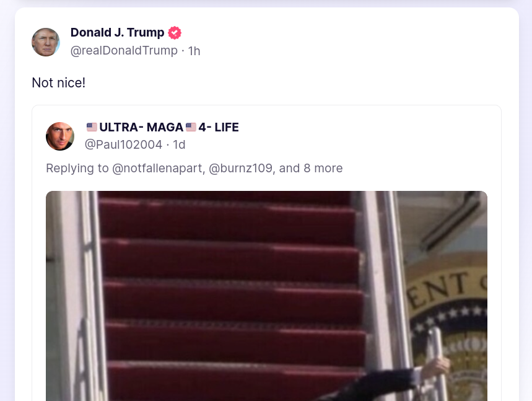Open the @Paul102004 handle

pyautogui.click(x=123, y=144)
